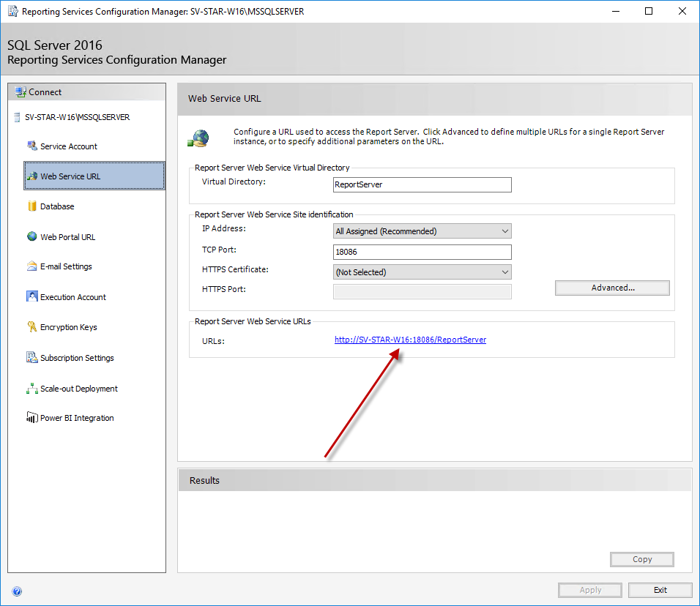The height and width of the screenshot is (606, 700).
Task: Click the app icon in the title bar
Action: 13,11
